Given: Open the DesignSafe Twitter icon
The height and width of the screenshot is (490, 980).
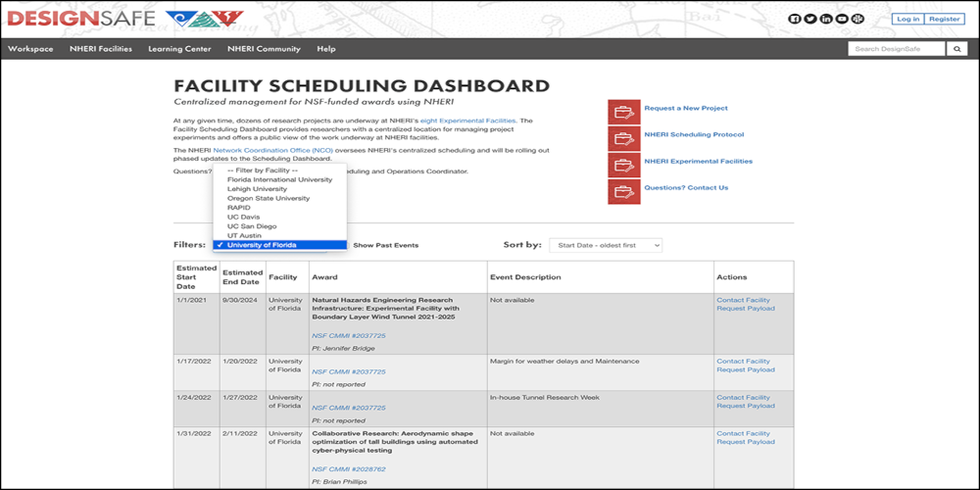Looking at the screenshot, I should coord(810,19).
